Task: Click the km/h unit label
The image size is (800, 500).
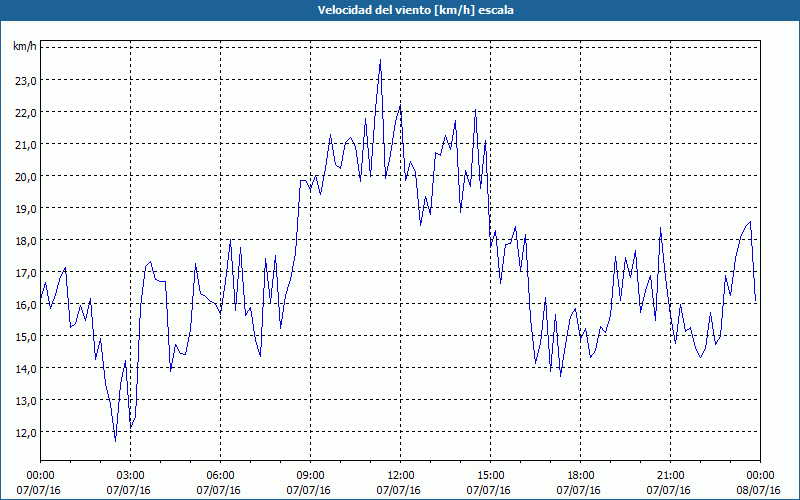Action: coord(25,47)
